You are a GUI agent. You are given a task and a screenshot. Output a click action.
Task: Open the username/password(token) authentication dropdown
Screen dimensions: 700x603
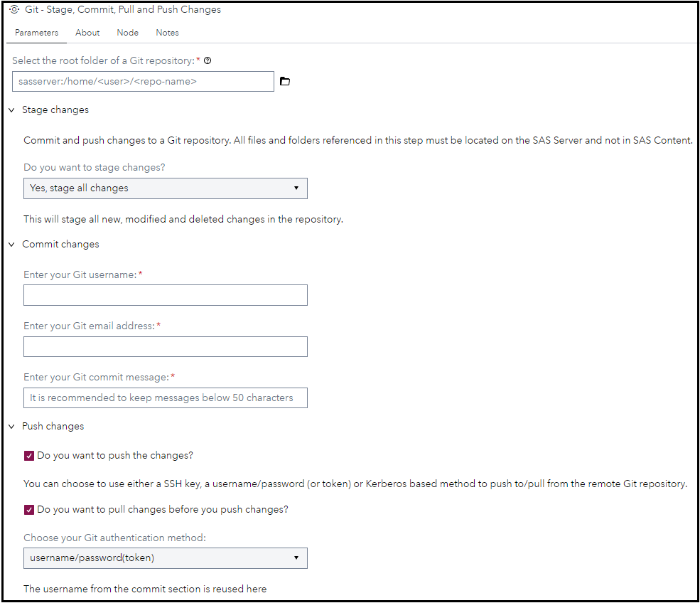(165, 558)
